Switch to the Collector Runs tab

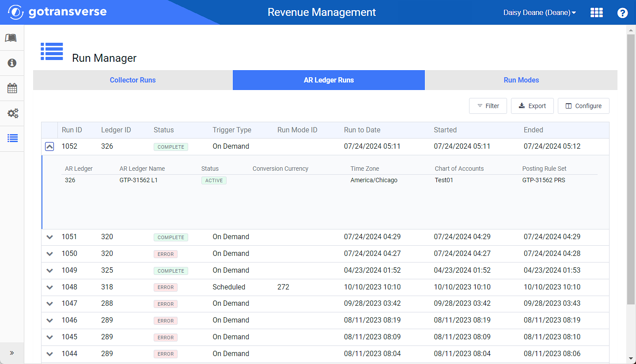pos(132,80)
